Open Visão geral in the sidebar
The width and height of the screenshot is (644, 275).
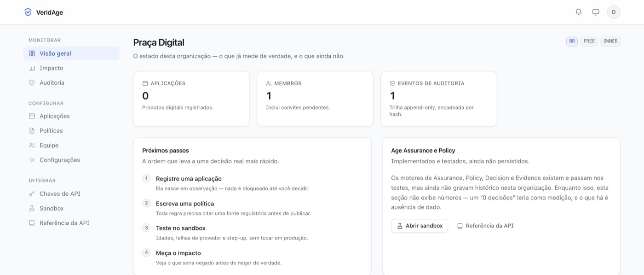click(71, 53)
